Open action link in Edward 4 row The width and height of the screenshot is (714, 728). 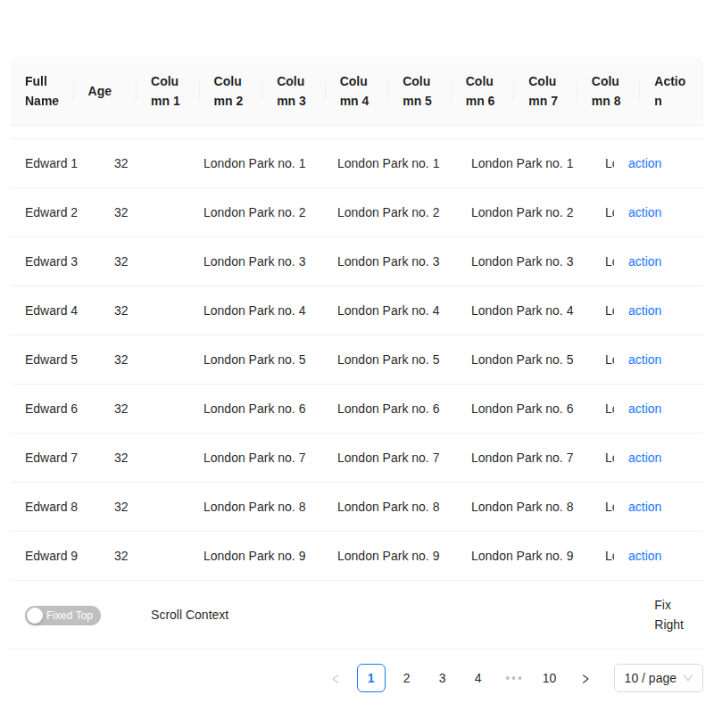[644, 310]
